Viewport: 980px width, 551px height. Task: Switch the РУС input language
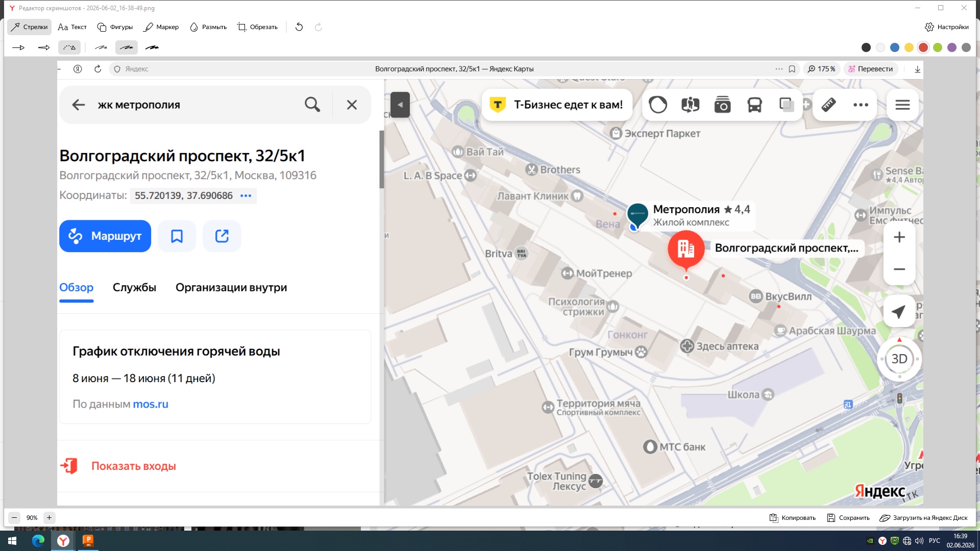click(935, 541)
